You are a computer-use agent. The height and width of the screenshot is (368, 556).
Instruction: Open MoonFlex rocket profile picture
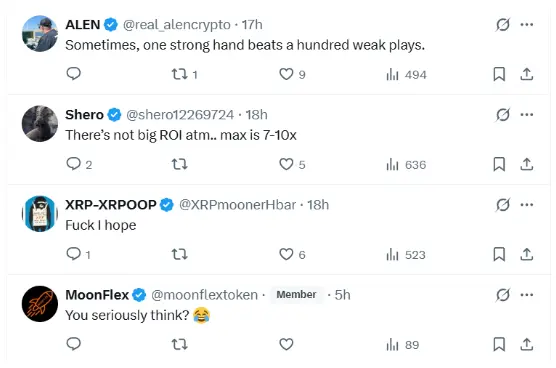[40, 304]
